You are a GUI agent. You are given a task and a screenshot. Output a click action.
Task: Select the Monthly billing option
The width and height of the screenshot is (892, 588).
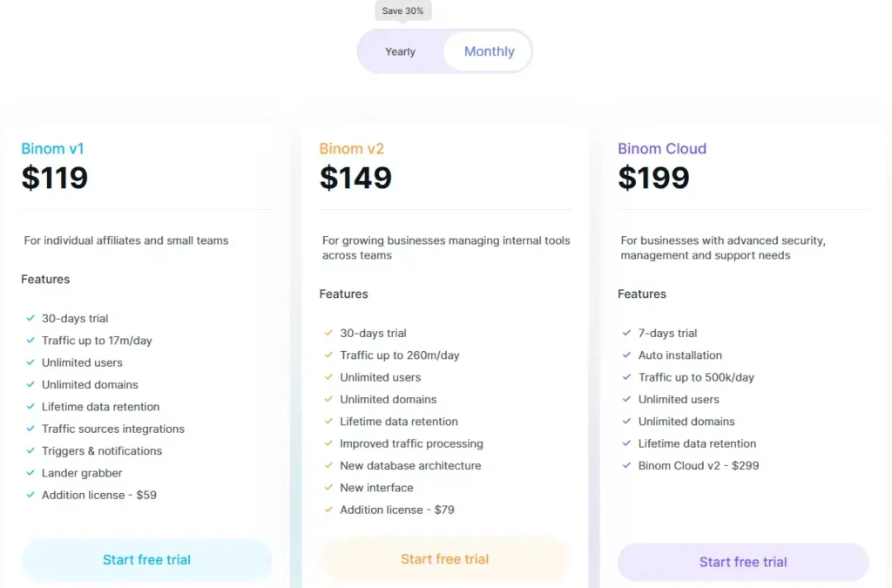(x=489, y=51)
